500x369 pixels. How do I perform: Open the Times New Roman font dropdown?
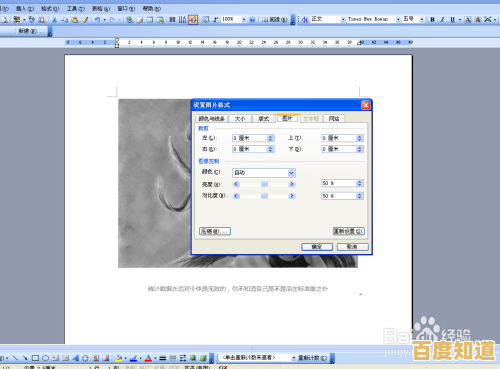(x=398, y=19)
